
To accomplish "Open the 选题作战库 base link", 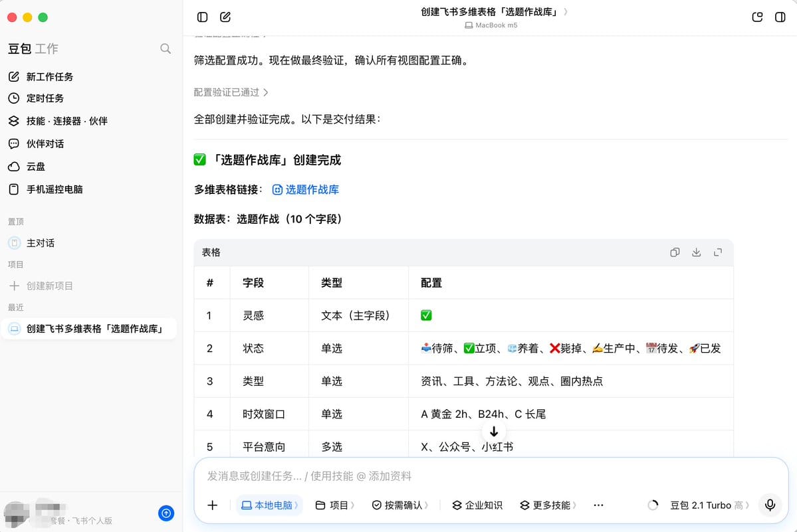I will pos(306,189).
